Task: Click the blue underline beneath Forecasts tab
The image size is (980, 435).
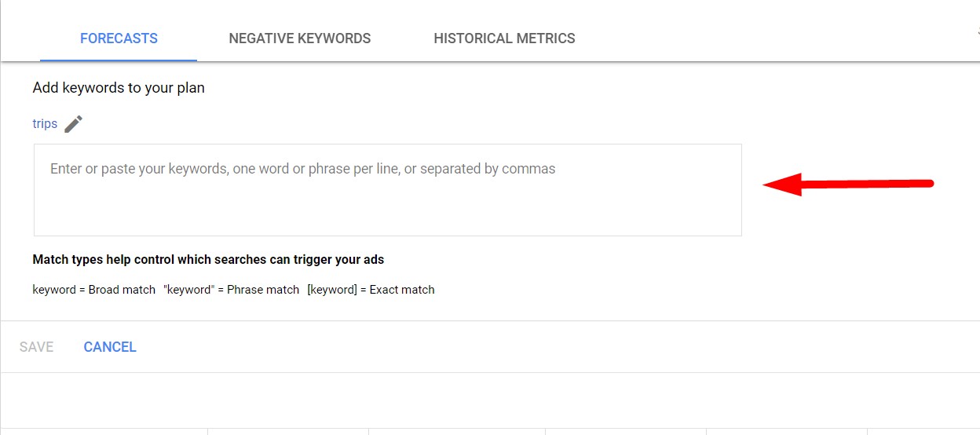Action: (x=119, y=60)
